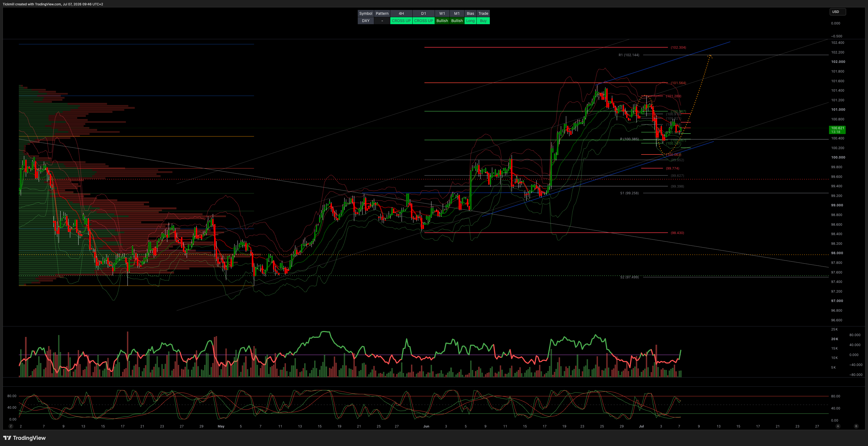Click the 4H CROSS UP cell
868x446 pixels.
pos(401,21)
